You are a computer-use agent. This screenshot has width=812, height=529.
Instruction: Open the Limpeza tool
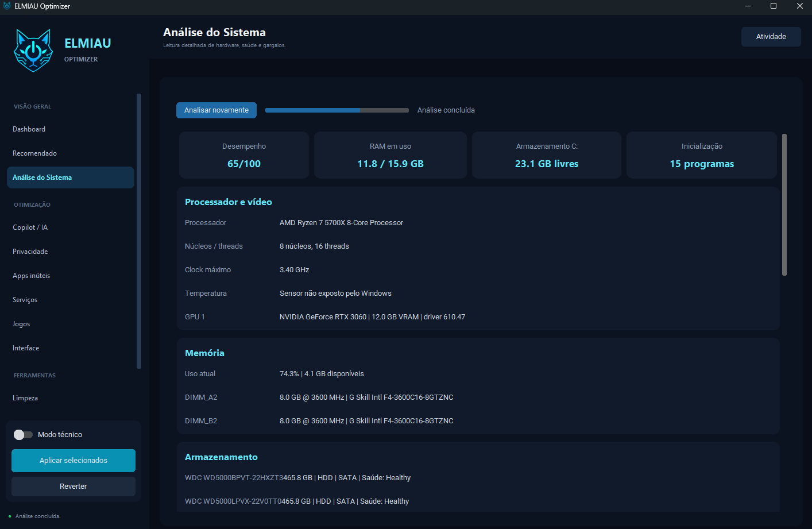[71, 398]
